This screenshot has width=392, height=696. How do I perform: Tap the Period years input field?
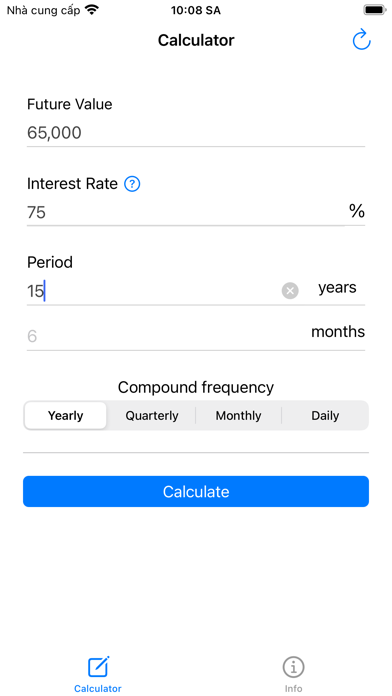pyautogui.click(x=153, y=291)
